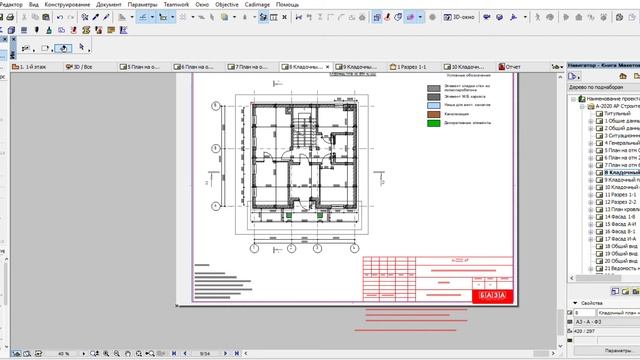The image size is (640, 360).
Task: Click the 3D-окно toolbar button
Action: coord(459,17)
